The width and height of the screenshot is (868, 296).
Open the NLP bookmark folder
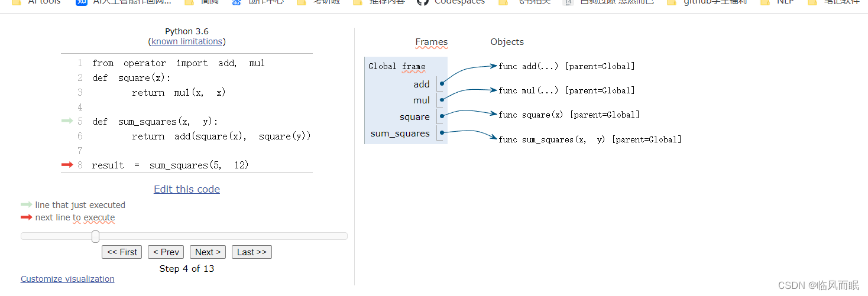[785, 2]
